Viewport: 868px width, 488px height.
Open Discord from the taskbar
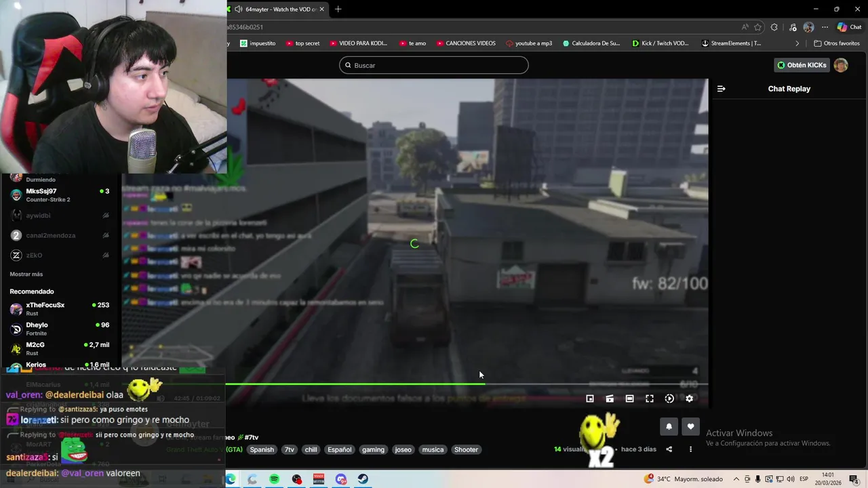pyautogui.click(x=341, y=479)
